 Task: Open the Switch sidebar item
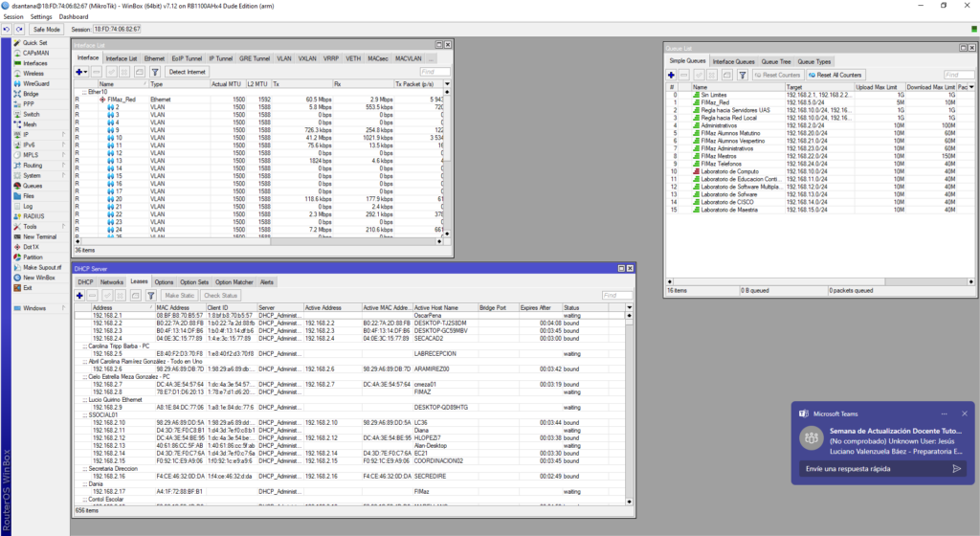pos(32,114)
